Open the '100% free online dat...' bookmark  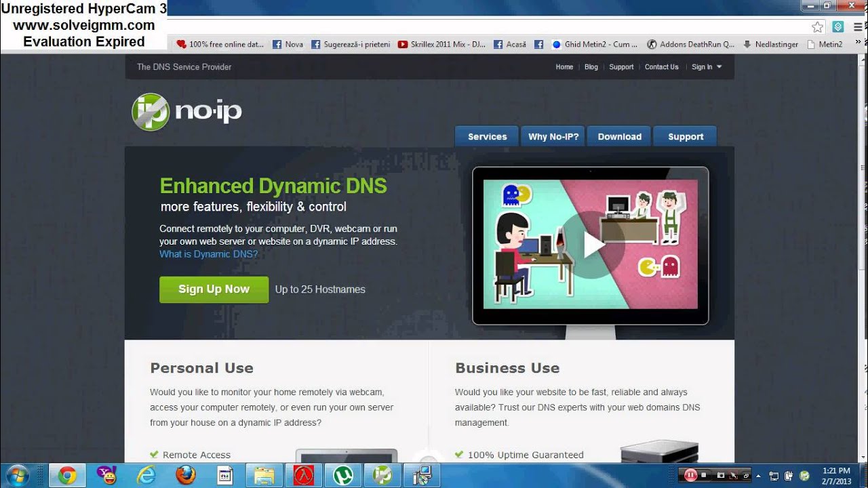click(x=220, y=44)
